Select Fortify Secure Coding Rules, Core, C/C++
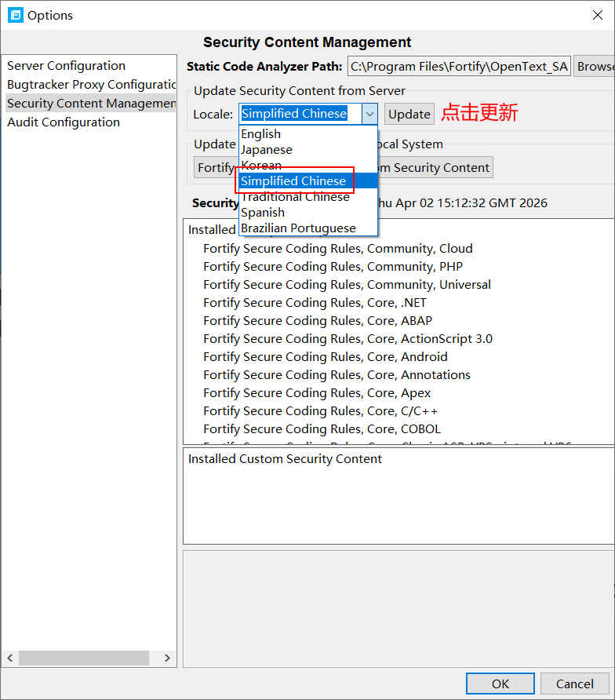Screen dimensions: 615x700 pos(320,411)
